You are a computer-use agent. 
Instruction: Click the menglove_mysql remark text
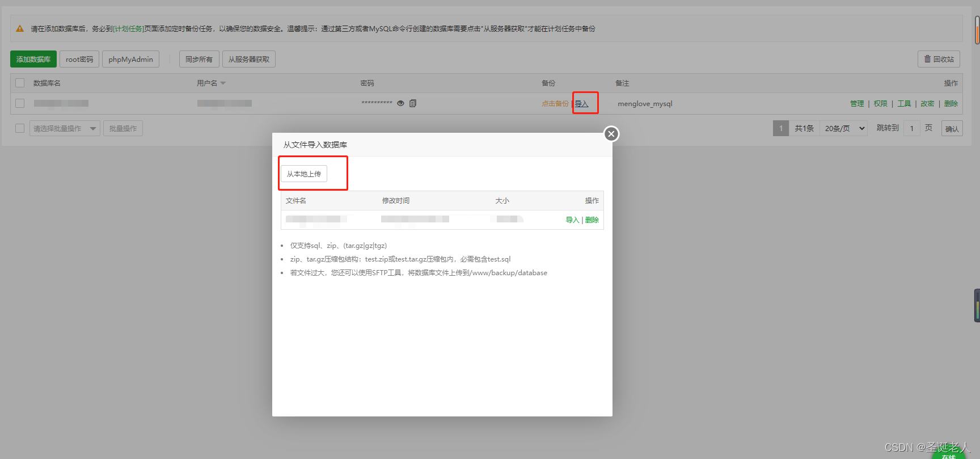click(x=645, y=104)
